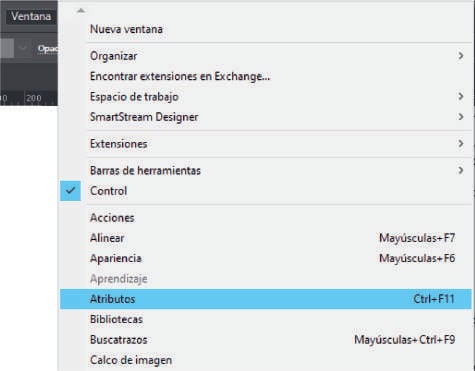Image resolution: width=475 pixels, height=371 pixels.
Task: Open dropdown arrow beside Opacidad label
Action: click(23, 48)
